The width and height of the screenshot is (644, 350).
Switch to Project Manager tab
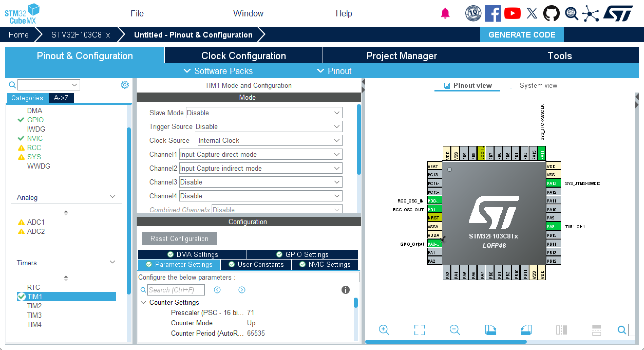(x=402, y=56)
